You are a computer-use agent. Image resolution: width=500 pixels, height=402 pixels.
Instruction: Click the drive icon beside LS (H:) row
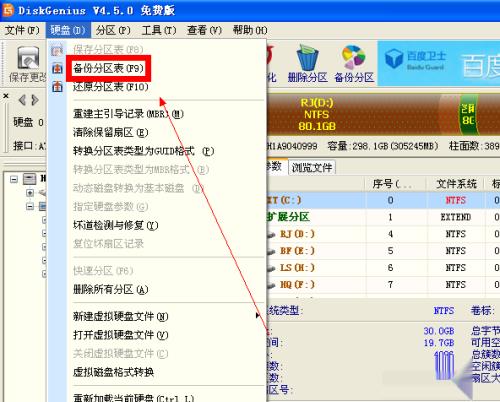tap(271, 268)
